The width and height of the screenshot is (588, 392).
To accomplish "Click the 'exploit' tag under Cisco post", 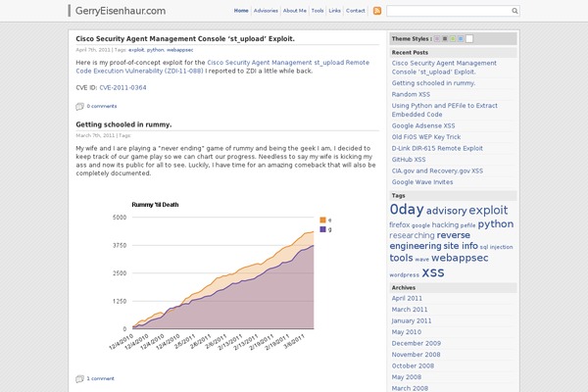I will [136, 50].
